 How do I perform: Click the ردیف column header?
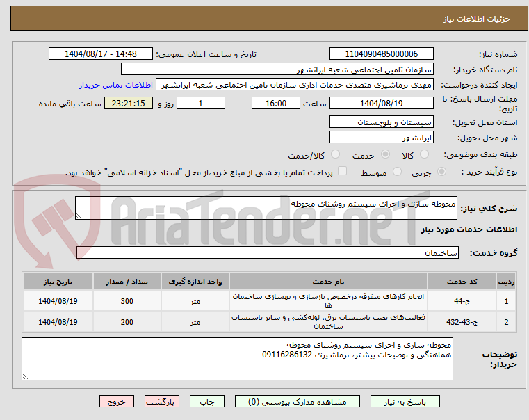click(506, 282)
